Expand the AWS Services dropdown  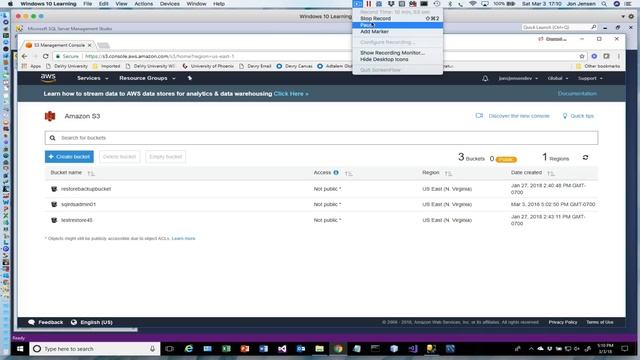[x=93, y=78]
